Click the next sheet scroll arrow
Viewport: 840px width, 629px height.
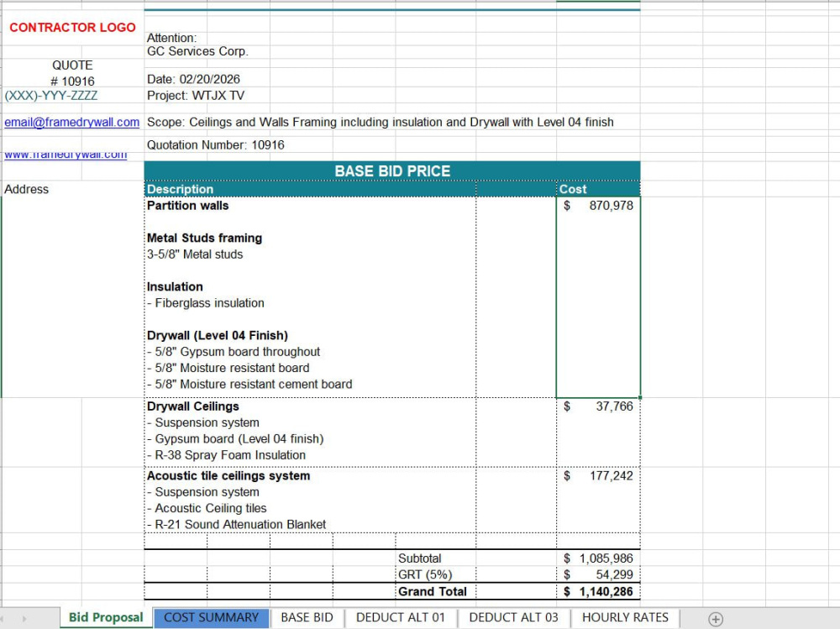(x=24, y=619)
